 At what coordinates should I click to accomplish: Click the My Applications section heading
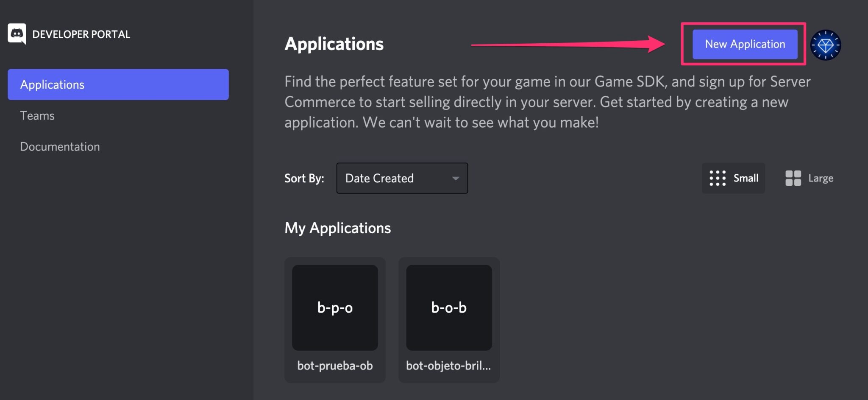pyautogui.click(x=337, y=228)
